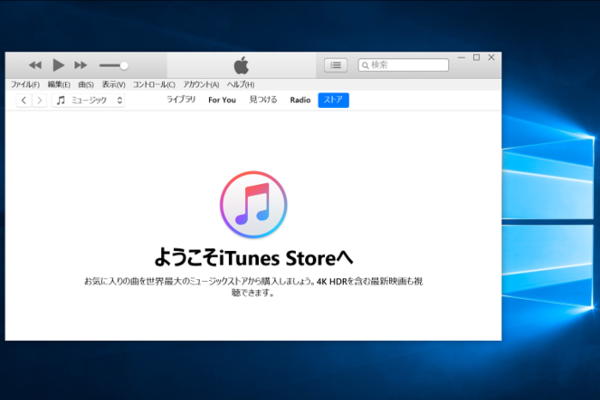Image resolution: width=600 pixels, height=400 pixels.
Task: Click the rewind previous track button
Action: point(35,65)
